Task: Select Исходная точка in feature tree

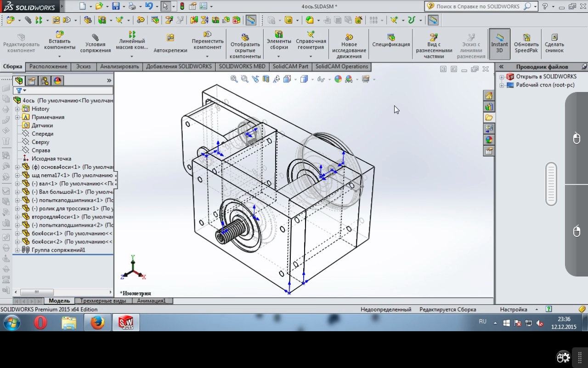Action: tap(51, 159)
